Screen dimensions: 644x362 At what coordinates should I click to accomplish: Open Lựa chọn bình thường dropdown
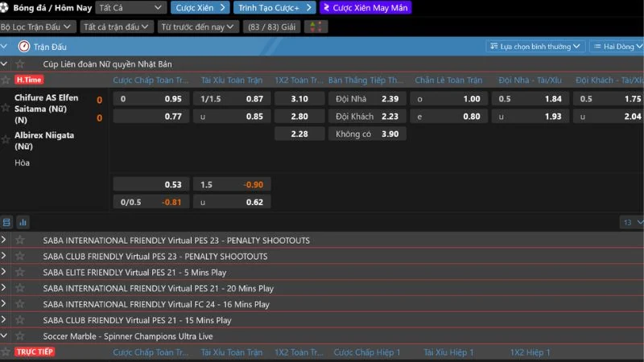(535, 47)
